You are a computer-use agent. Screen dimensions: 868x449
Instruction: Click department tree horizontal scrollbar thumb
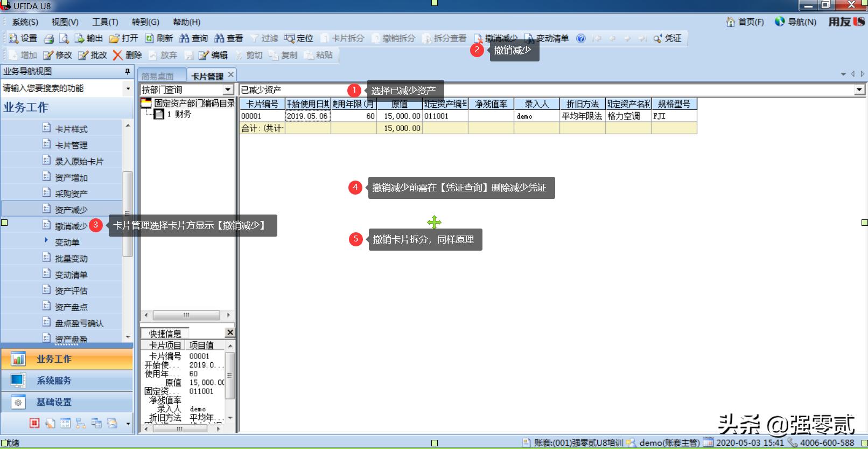pyautogui.click(x=186, y=315)
